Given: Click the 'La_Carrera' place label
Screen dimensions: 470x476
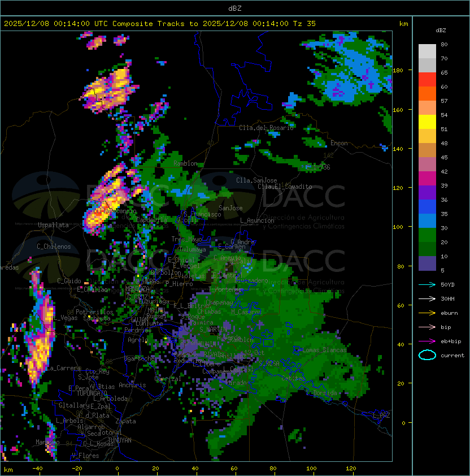Looking at the screenshot, I should pos(64,368).
